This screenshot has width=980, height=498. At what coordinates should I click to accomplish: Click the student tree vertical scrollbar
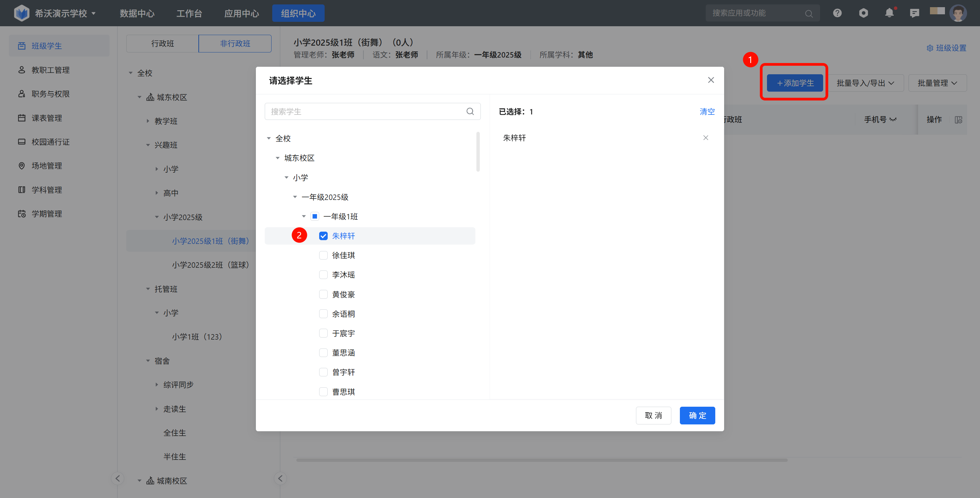point(478,152)
